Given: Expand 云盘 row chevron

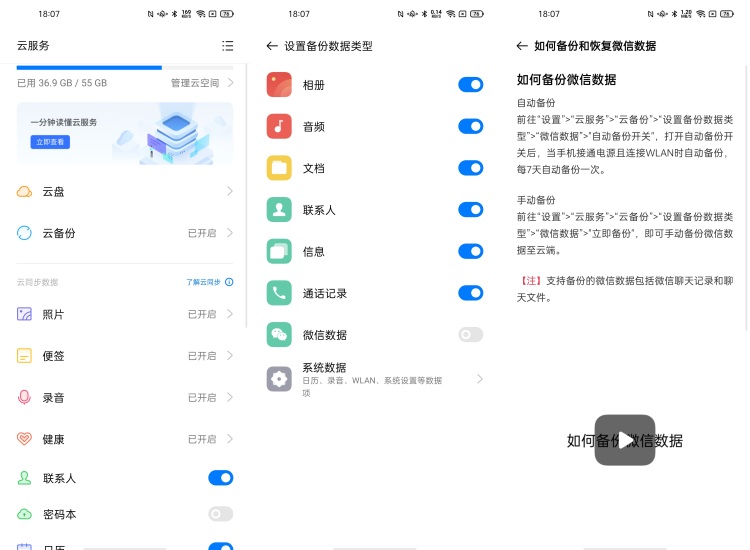Looking at the screenshot, I should [x=230, y=191].
